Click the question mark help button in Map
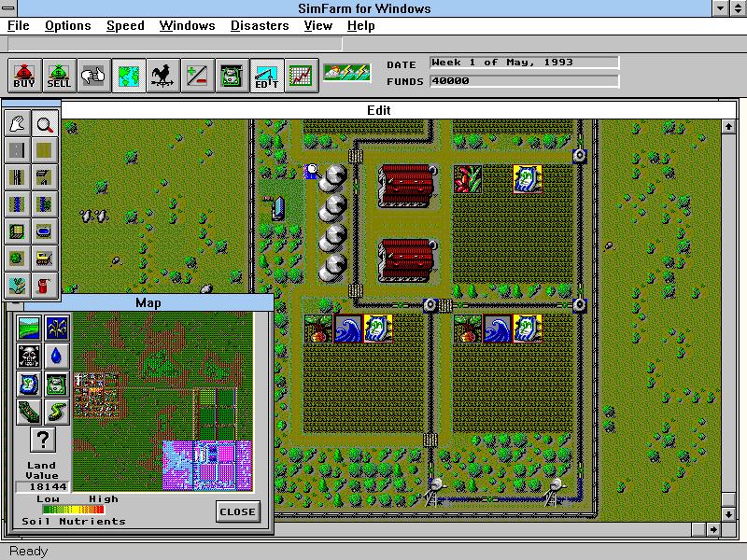This screenshot has width=747, height=560. pyautogui.click(x=43, y=440)
